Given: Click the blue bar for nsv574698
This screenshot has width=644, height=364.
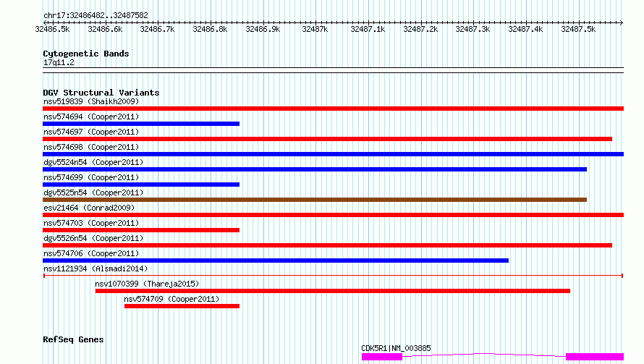Looking at the screenshot, I should click(x=333, y=154).
